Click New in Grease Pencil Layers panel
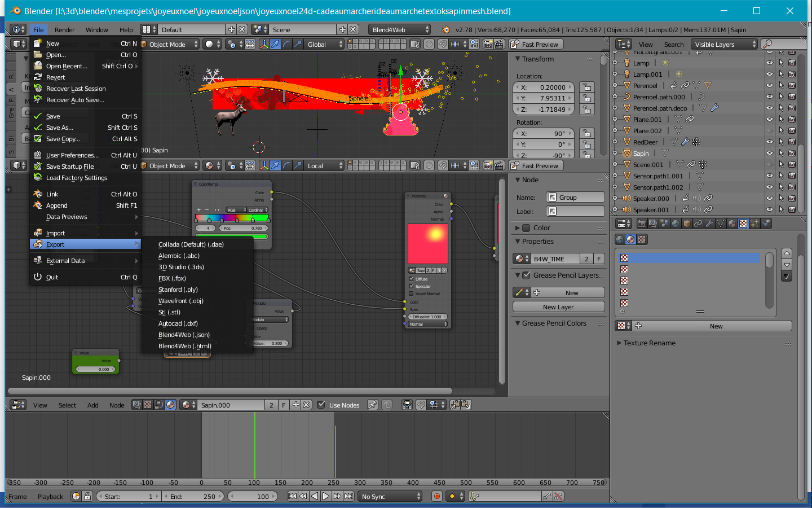The height and width of the screenshot is (508, 812). pos(568,292)
